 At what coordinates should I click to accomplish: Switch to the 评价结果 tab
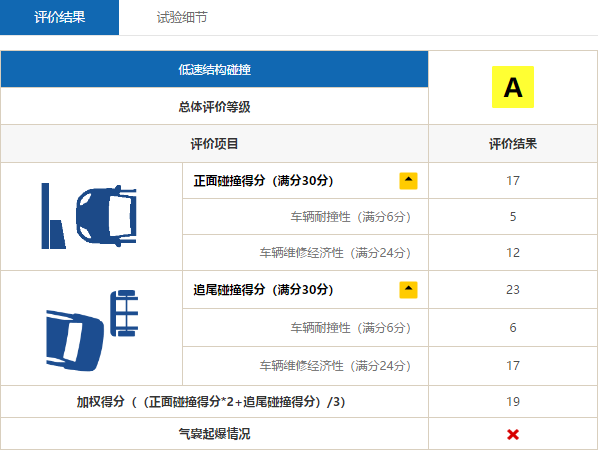point(59,17)
